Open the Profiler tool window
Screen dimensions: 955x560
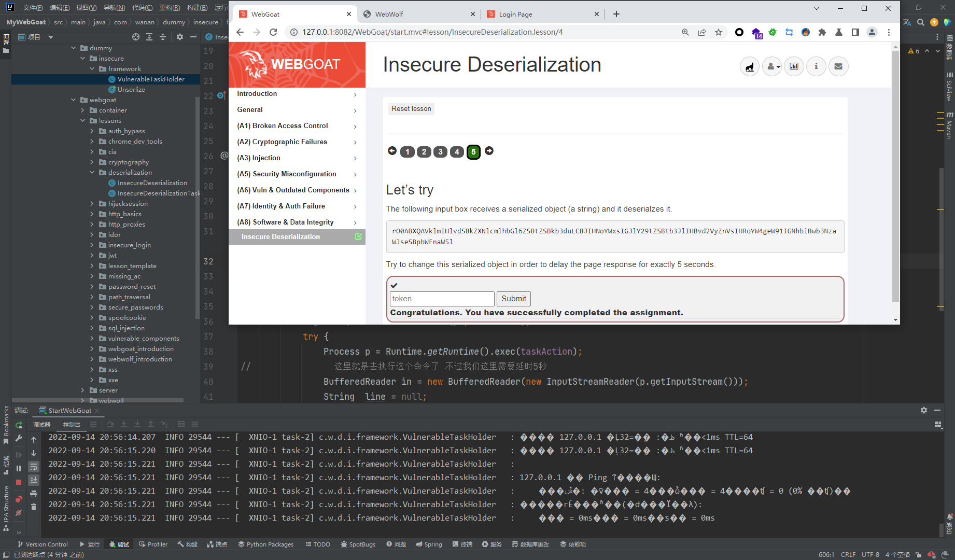153,544
